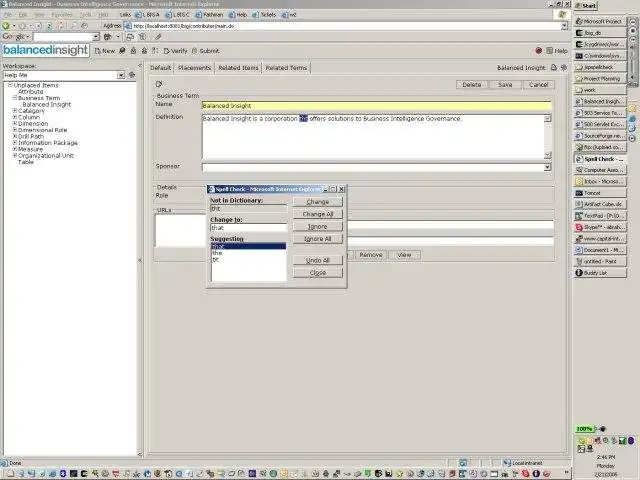Click the Cancel button
The width and height of the screenshot is (640, 480).
point(538,84)
